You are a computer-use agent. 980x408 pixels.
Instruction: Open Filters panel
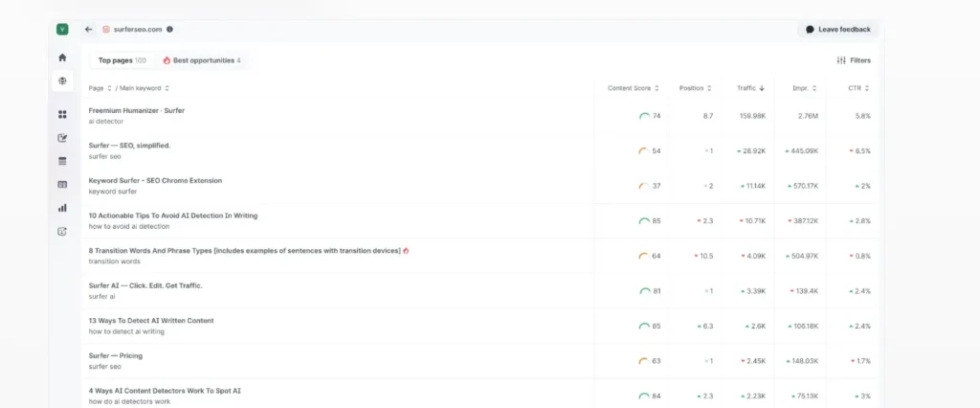point(854,60)
